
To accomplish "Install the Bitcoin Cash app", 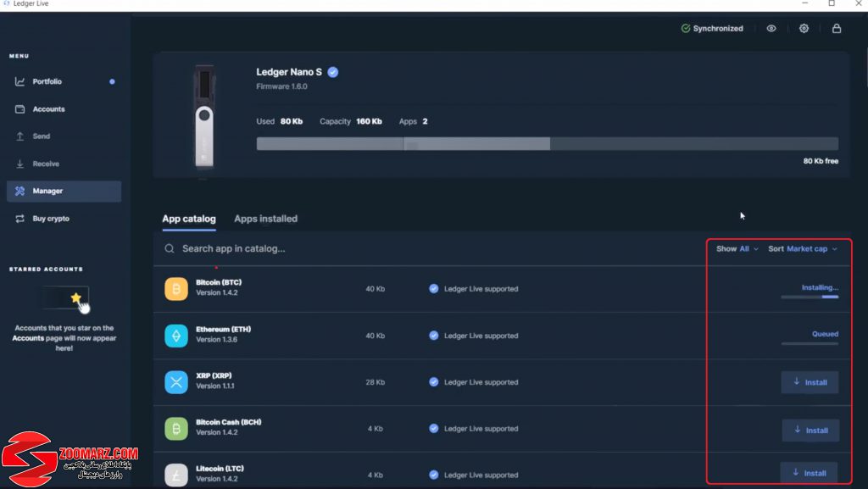I will (x=810, y=430).
